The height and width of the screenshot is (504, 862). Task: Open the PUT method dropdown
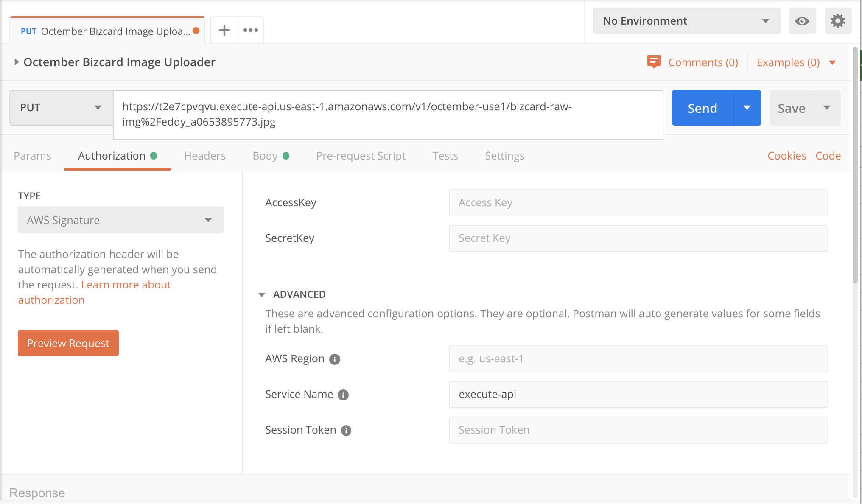point(61,107)
